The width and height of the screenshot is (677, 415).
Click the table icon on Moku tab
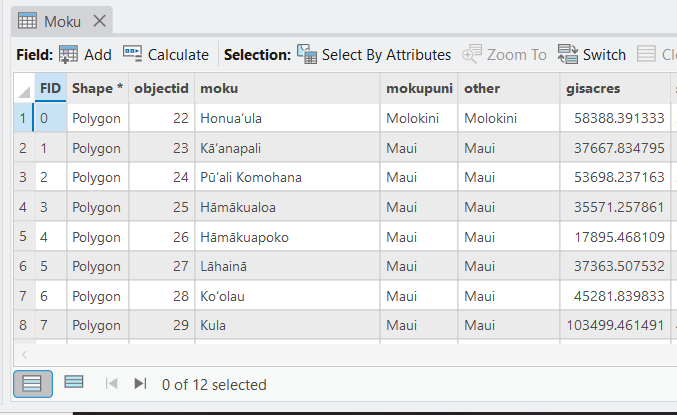(28, 21)
